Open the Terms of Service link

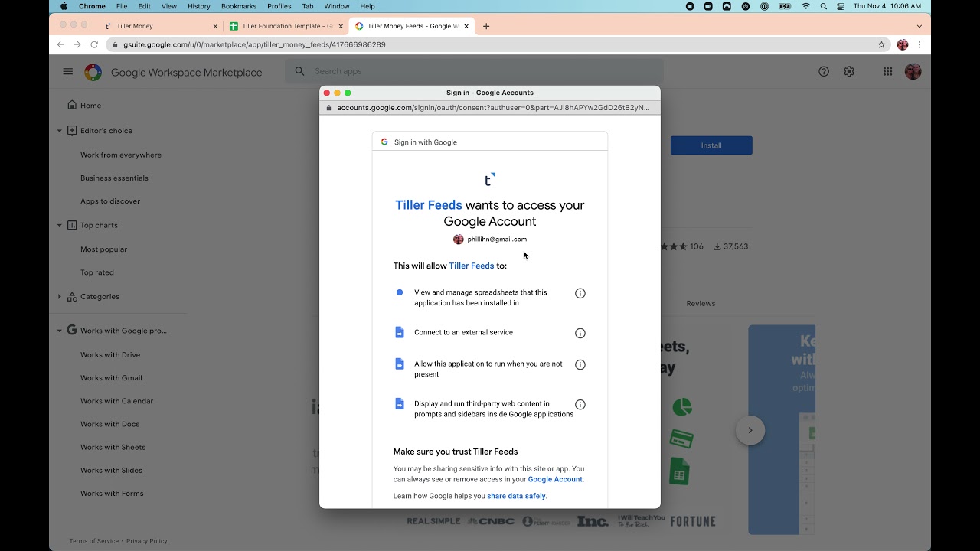93,541
